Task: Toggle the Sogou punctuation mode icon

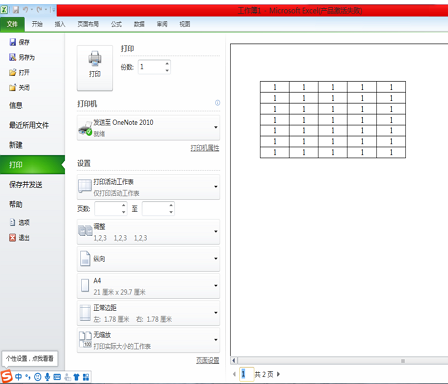Action: 28,377
